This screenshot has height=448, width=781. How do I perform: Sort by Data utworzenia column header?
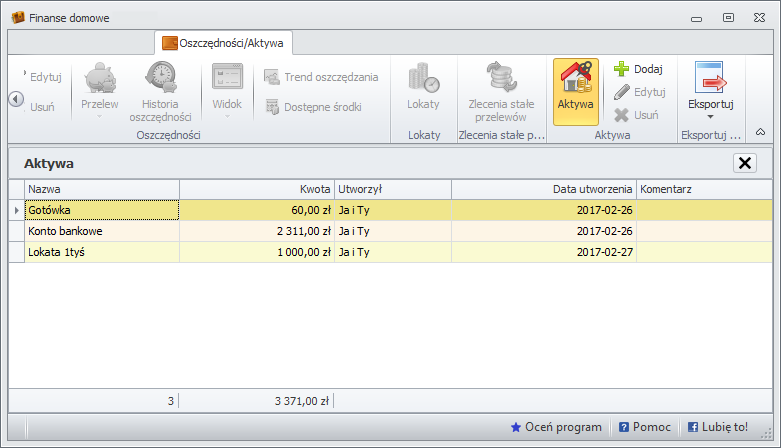click(543, 189)
